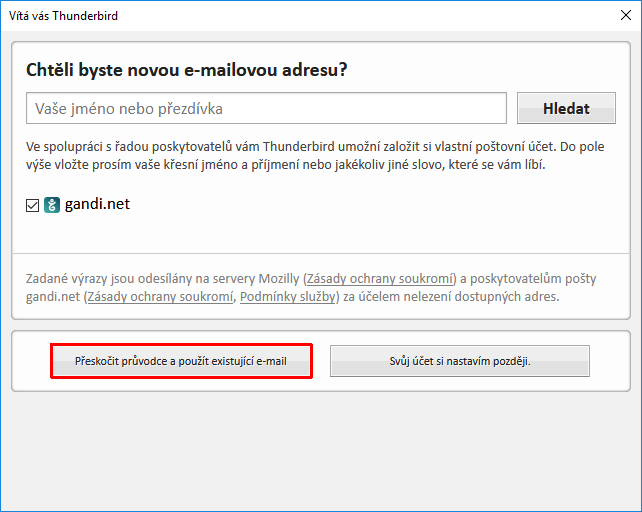Screen dimensions: 642x512
Task: Click empty area left of the Přeskočit button
Action: pyautogui.click(x=30, y=361)
